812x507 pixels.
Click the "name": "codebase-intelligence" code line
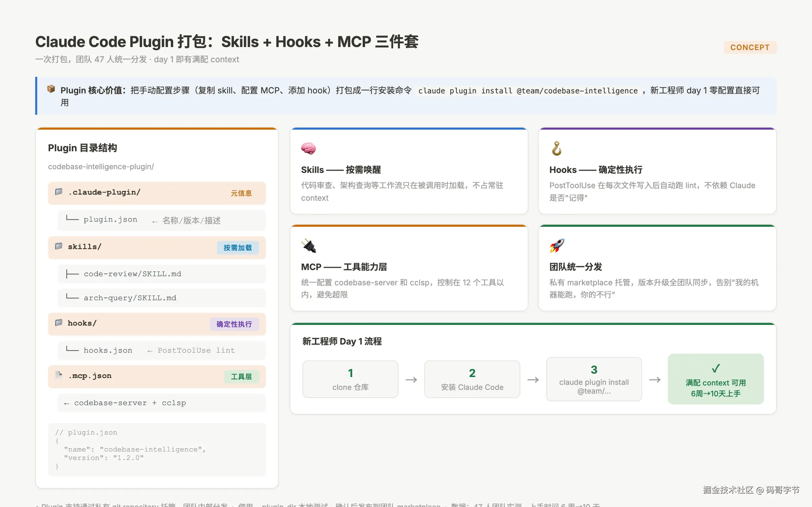point(135,449)
